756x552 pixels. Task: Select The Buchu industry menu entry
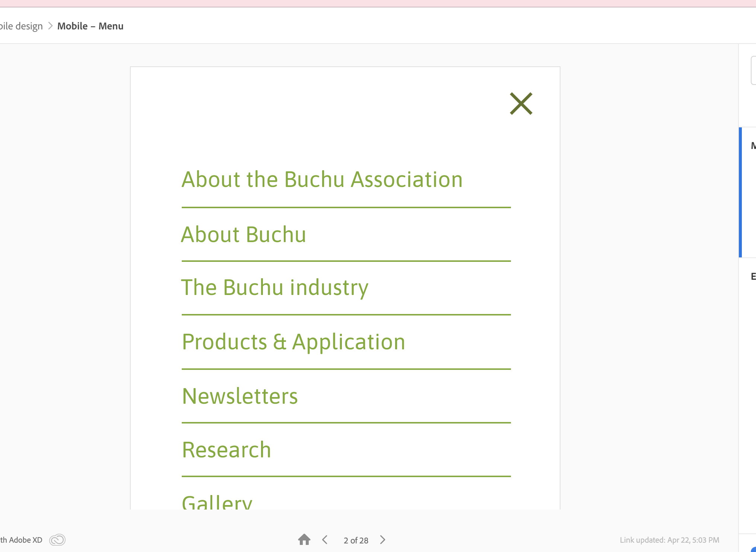(x=274, y=288)
